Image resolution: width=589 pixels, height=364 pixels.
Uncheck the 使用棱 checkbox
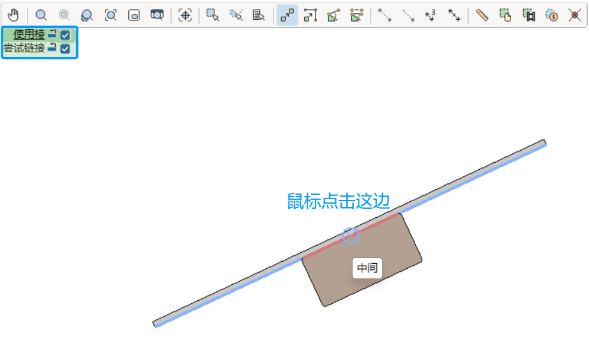pyautogui.click(x=65, y=35)
